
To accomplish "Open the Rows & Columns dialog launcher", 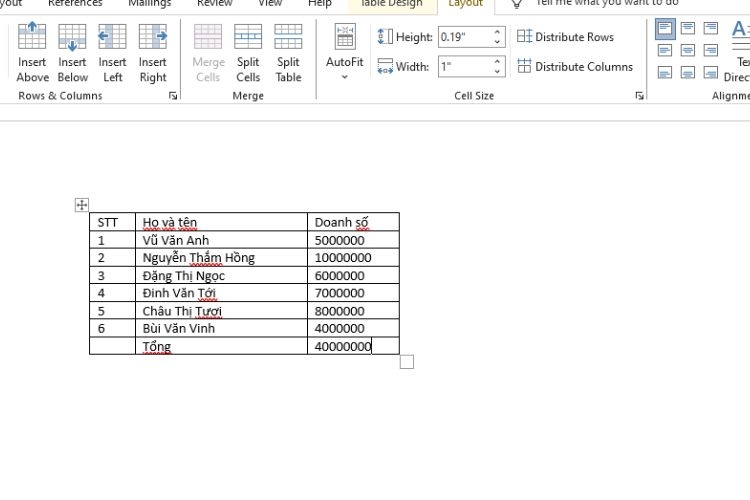I will (x=173, y=96).
